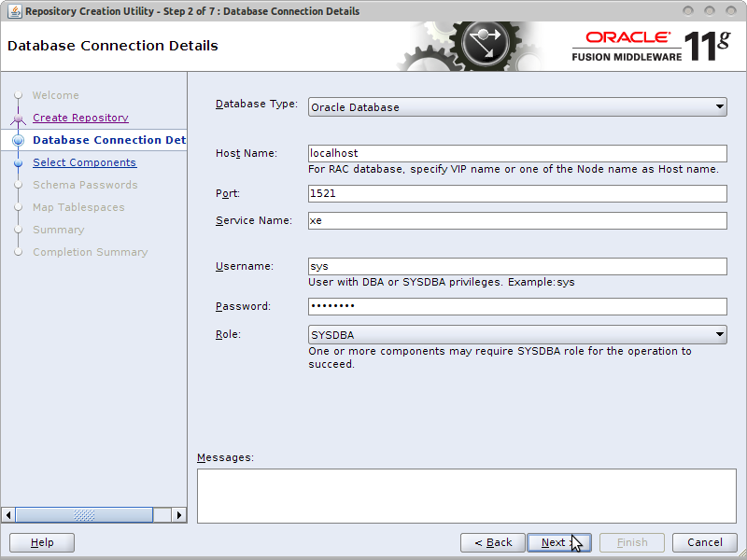Open the Role dropdown set to SYSDBA
The width and height of the screenshot is (747, 560).
[x=517, y=335]
